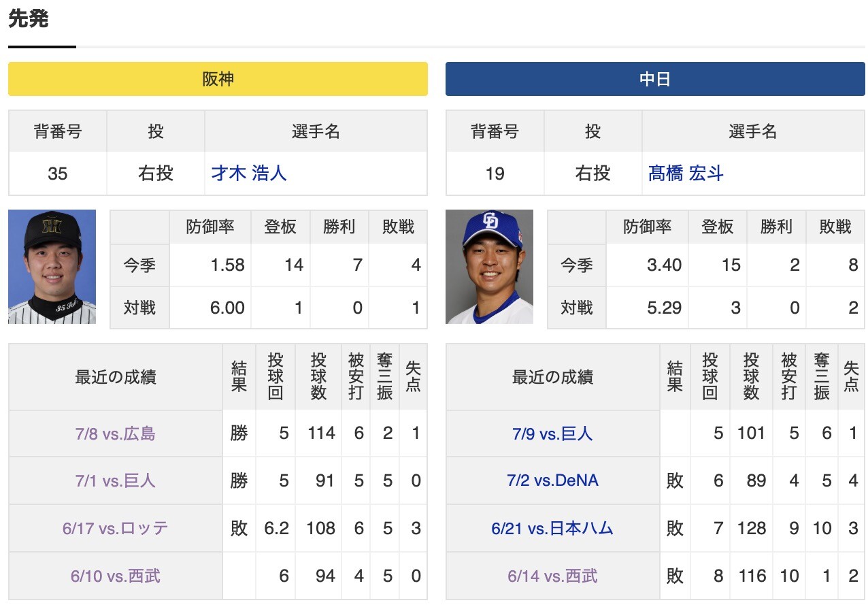
Task: Click the Hanshin pitcher photo thumbnail
Action: click(52, 267)
